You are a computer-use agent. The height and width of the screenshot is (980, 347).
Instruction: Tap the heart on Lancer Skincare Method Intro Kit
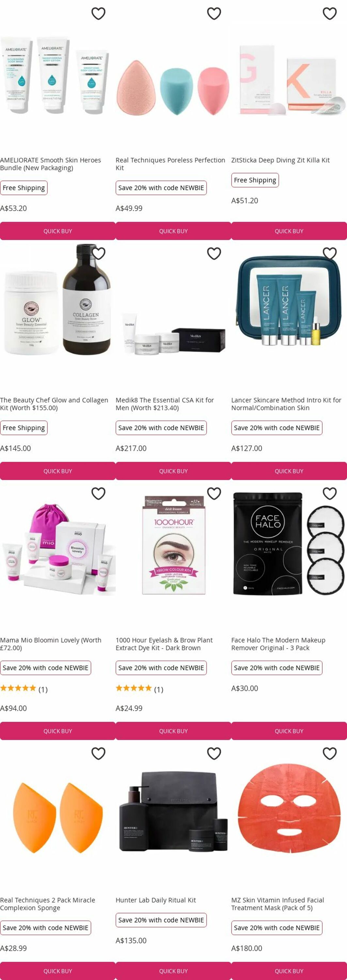(329, 253)
